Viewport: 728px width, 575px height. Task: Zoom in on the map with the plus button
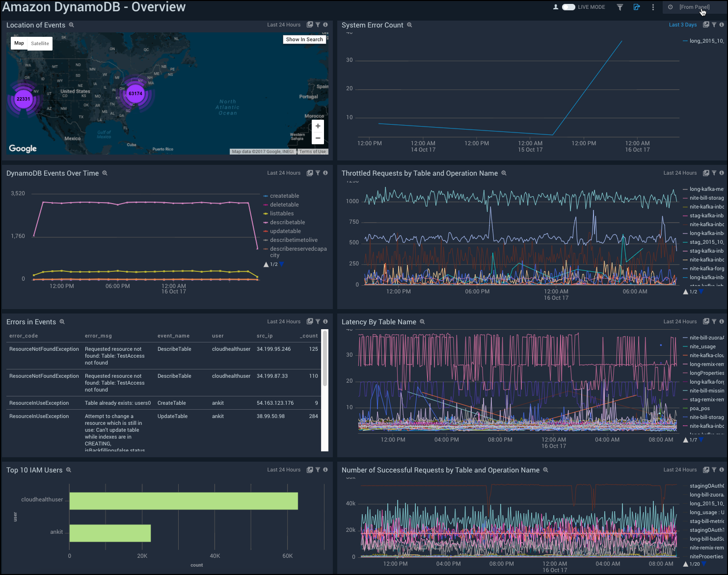(318, 126)
